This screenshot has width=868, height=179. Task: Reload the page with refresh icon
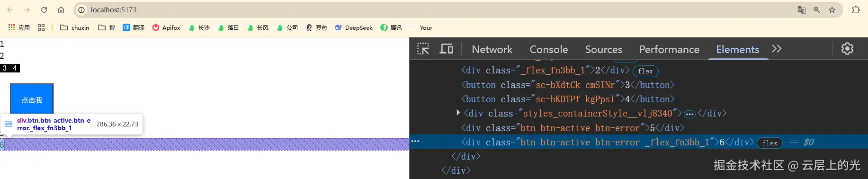click(x=44, y=10)
